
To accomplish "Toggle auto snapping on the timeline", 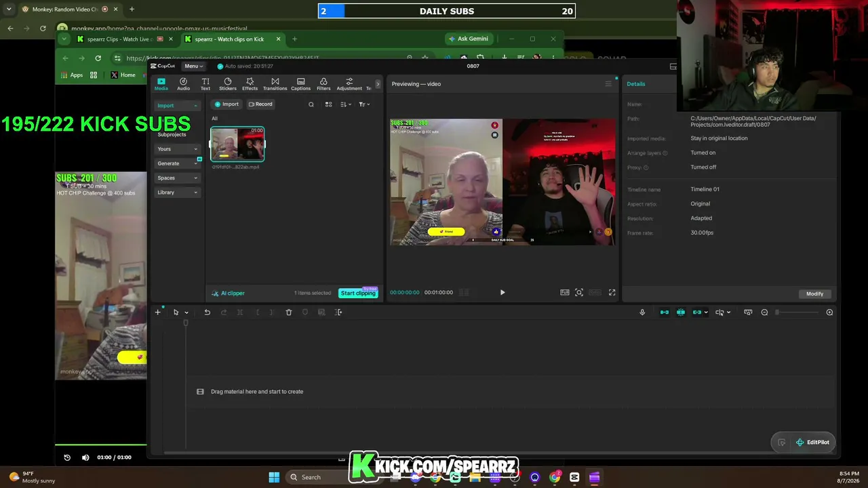I will pyautogui.click(x=681, y=312).
